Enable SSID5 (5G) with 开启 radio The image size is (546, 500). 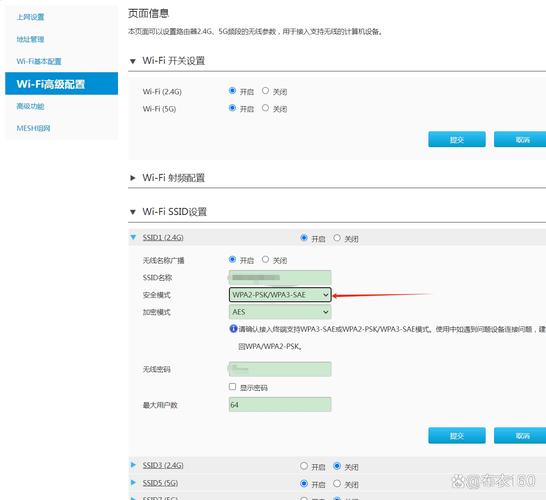(x=304, y=483)
